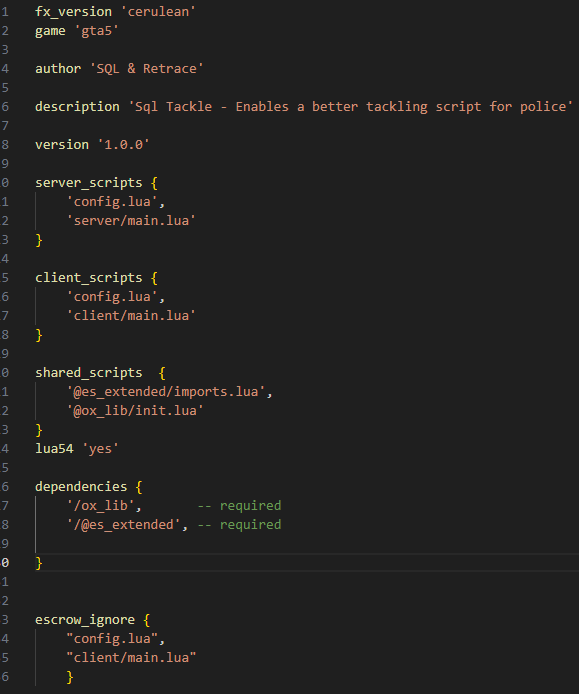The image size is (579, 694).
Task: Click the dependencies keyword
Action: [81, 487]
